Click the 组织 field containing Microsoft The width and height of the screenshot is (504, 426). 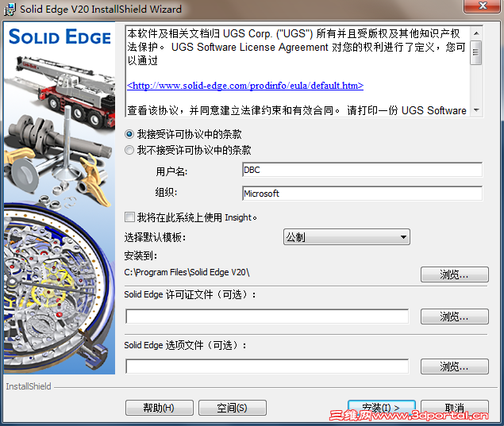click(x=362, y=194)
